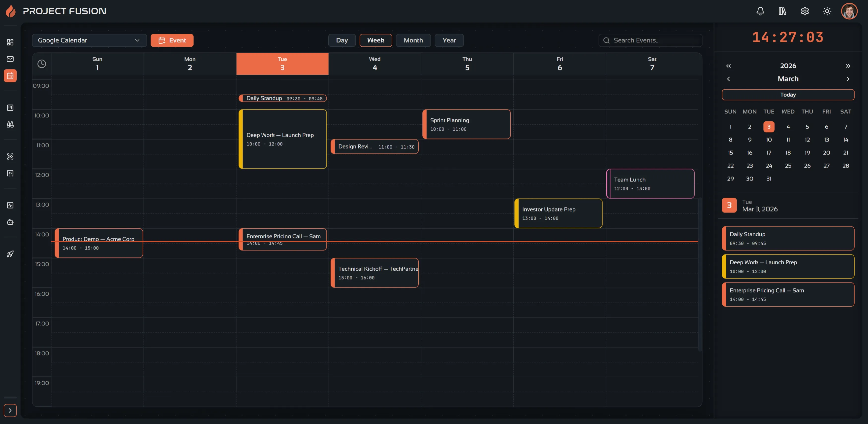Open the code brackets icon in sidebar
Viewport: 868px width, 424px height.
10,173
